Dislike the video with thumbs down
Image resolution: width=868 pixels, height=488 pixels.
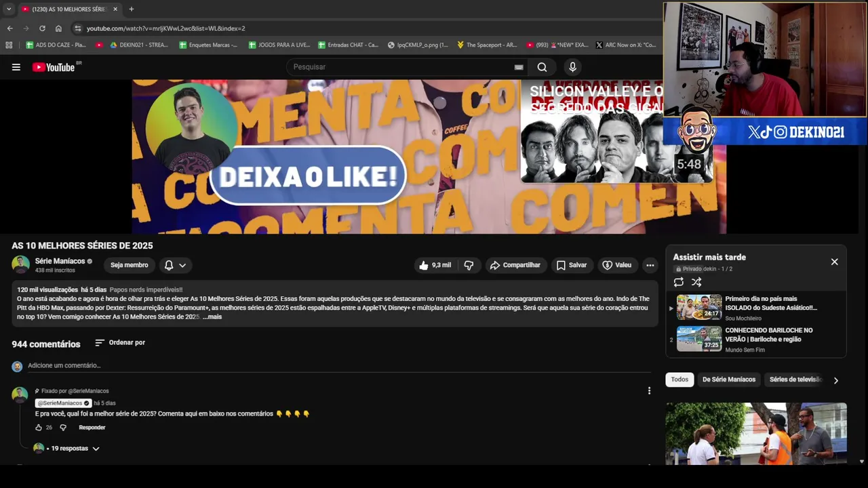pos(469,265)
